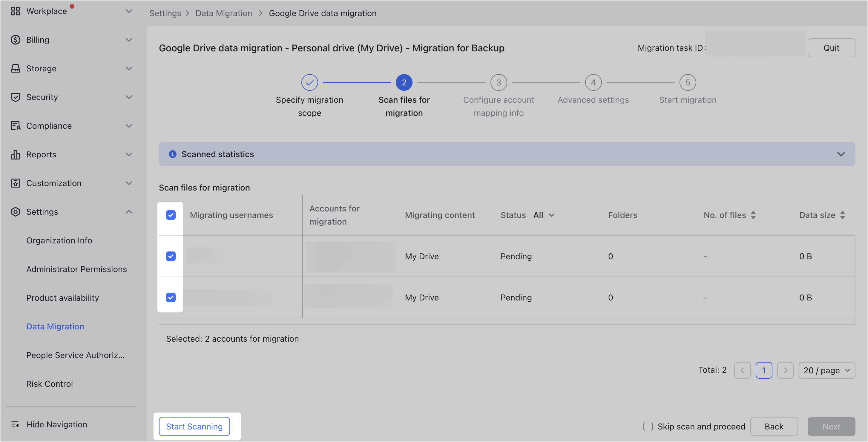Deselect the first migrating account checkbox
Image resolution: width=868 pixels, height=442 pixels.
(x=171, y=256)
